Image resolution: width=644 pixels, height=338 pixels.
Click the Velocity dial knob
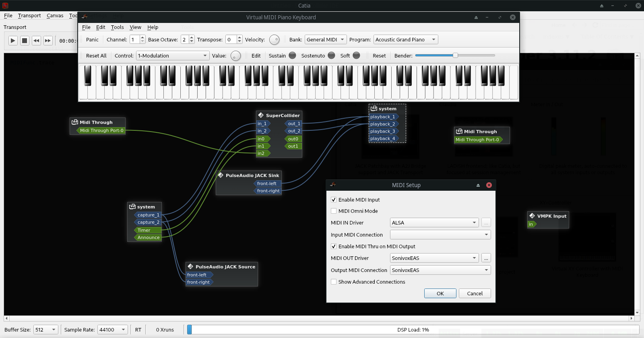pos(274,40)
